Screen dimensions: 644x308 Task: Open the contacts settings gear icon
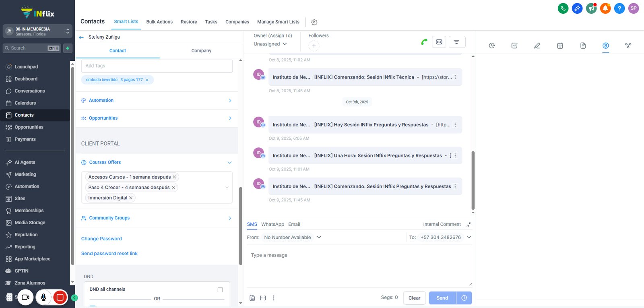pyautogui.click(x=314, y=22)
